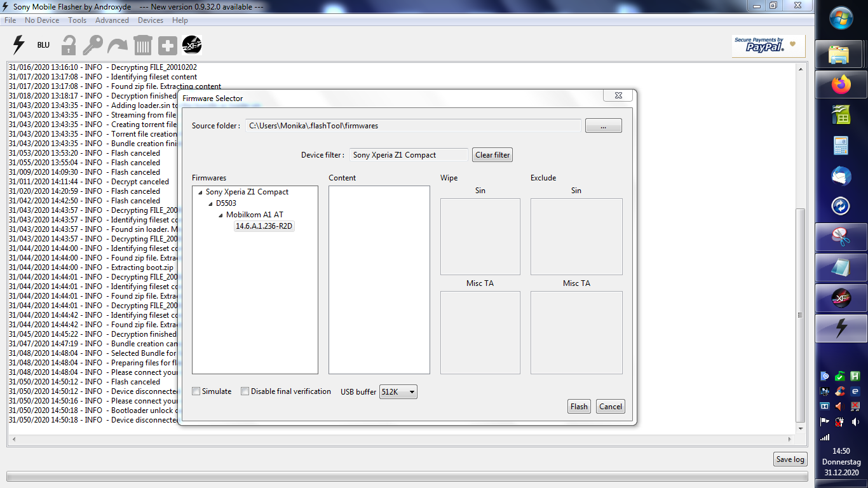Viewport: 868px width, 488px height.
Task: Open the No Device menu
Action: [x=42, y=20]
